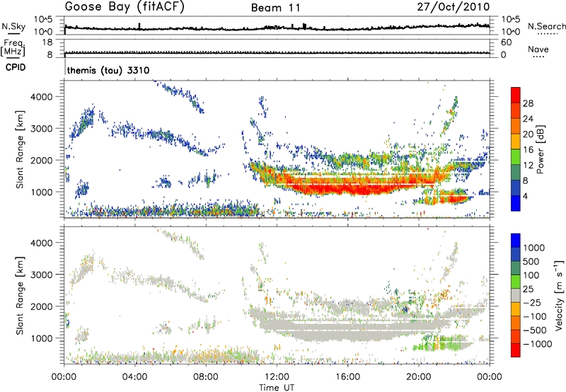Click the 'Velocity [m s-1]' colorbar label

pos(559,295)
